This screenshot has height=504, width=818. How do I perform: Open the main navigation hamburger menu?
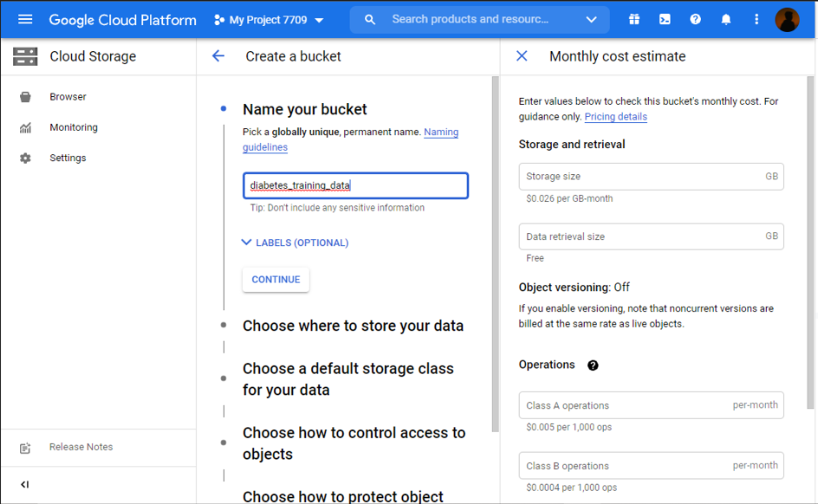click(25, 20)
